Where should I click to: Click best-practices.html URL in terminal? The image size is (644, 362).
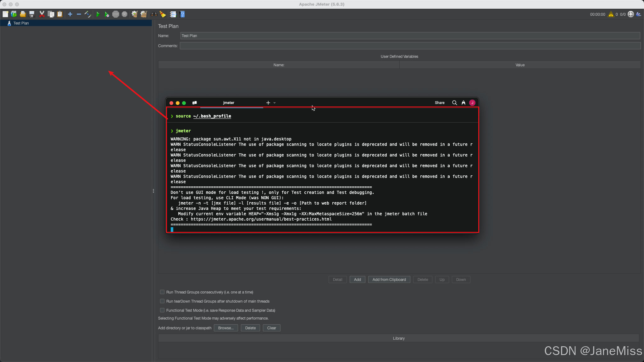pyautogui.click(x=261, y=219)
